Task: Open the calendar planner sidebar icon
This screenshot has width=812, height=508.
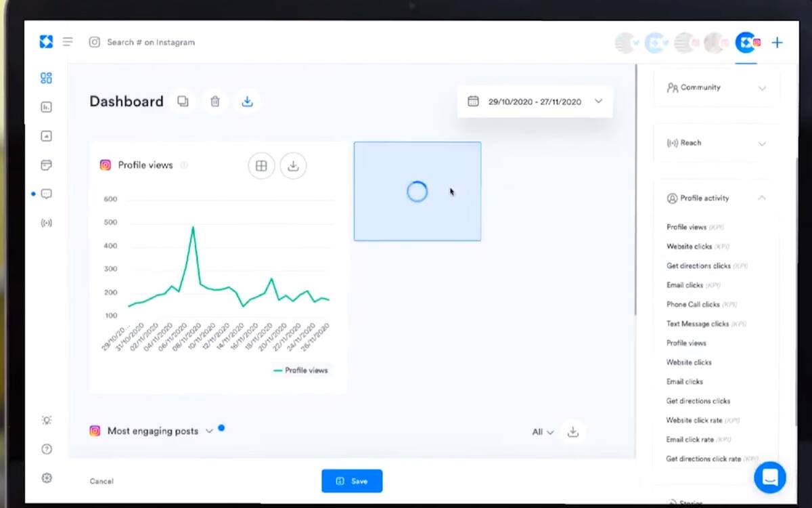Action: [46, 165]
